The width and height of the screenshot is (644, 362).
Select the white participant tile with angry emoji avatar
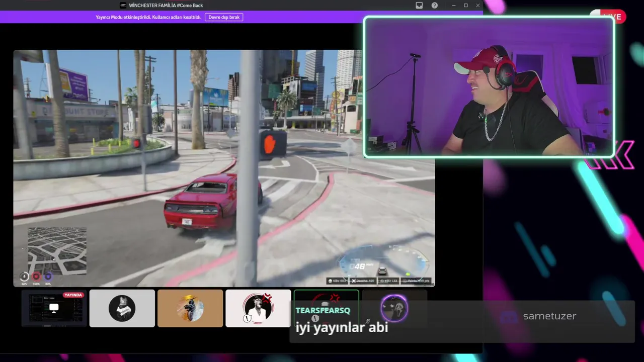[x=258, y=308]
